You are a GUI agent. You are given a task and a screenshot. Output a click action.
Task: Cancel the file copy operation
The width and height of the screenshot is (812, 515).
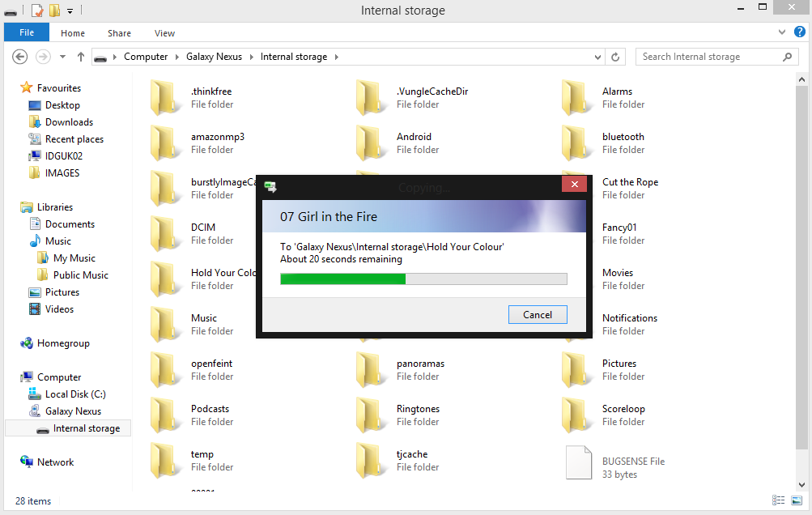[x=538, y=315]
